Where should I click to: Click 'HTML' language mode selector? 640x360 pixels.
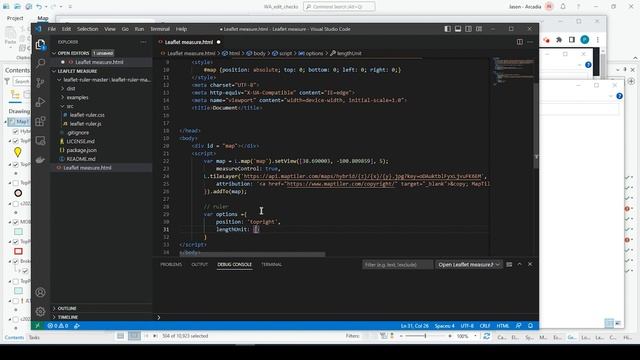[503, 326]
